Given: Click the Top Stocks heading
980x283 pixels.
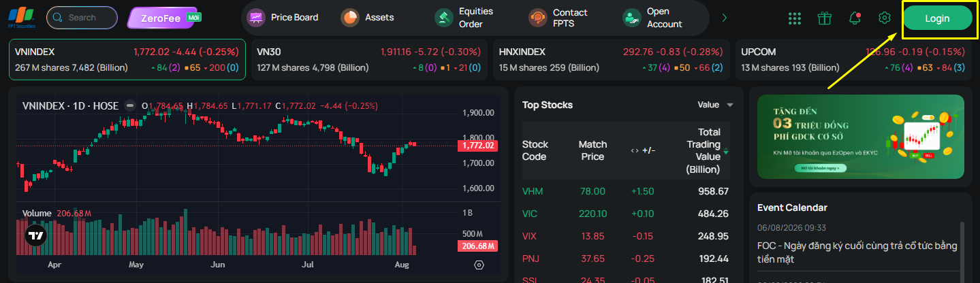Looking at the screenshot, I should (x=548, y=105).
